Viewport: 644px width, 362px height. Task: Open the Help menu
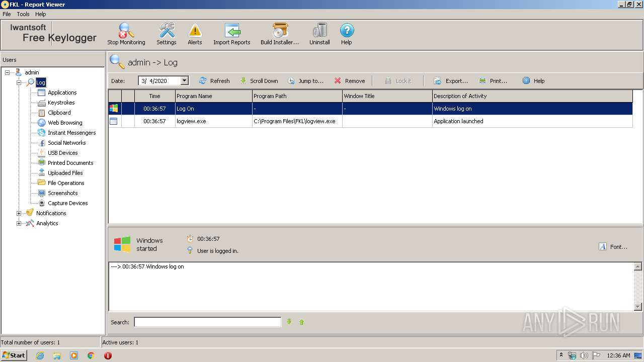tap(40, 14)
